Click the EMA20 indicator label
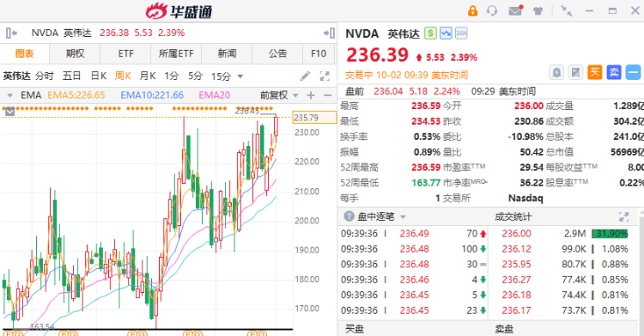 tap(215, 95)
